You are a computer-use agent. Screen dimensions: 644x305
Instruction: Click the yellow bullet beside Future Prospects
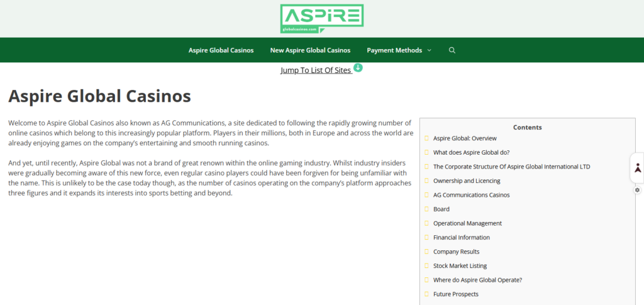pos(426,294)
